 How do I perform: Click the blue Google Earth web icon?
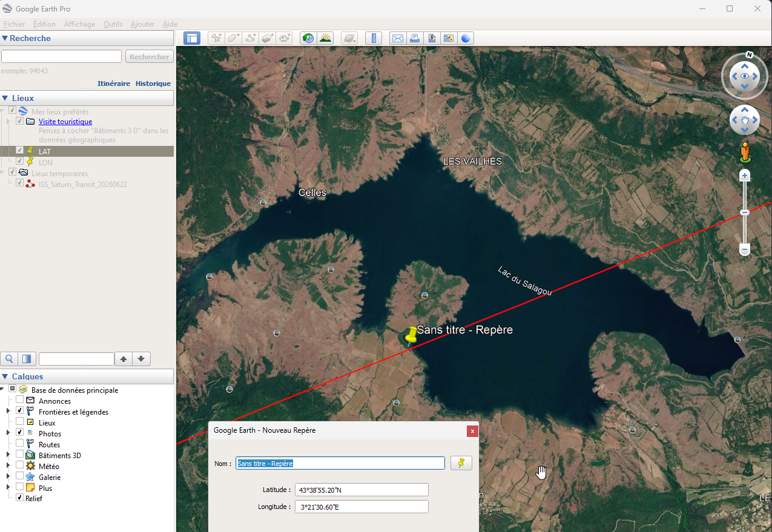click(x=466, y=38)
